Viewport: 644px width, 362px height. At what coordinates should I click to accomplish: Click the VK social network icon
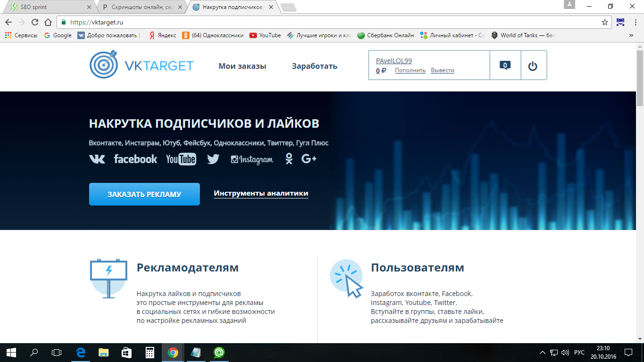coord(97,159)
